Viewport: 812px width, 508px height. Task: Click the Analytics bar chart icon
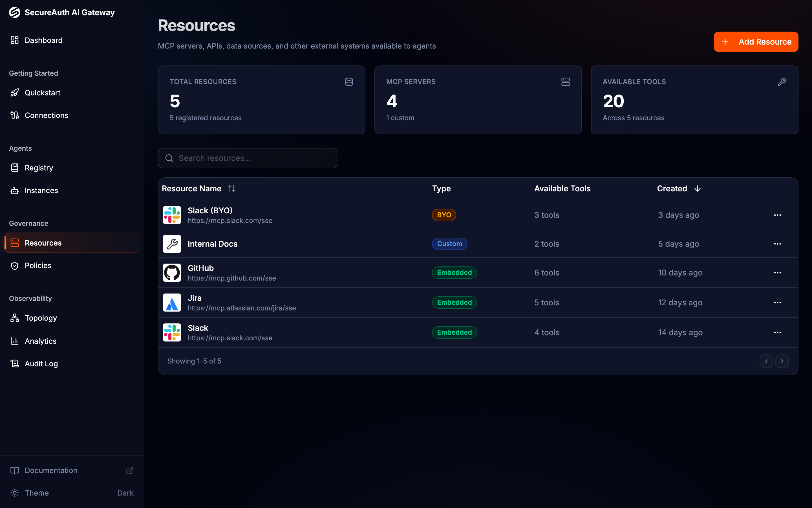pos(14,341)
